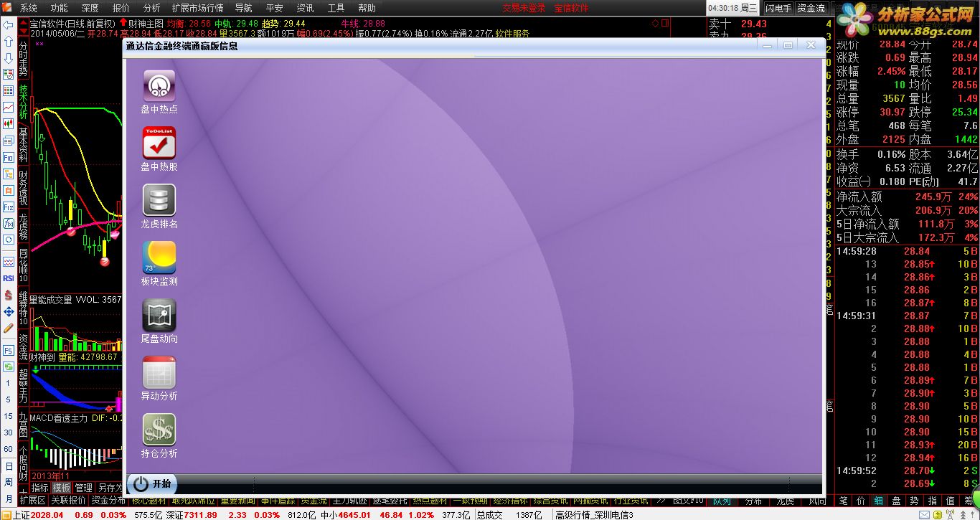The width and height of the screenshot is (980, 520).
Task: Switch to the 龙虎榜 vertical tab
Action: point(23,227)
